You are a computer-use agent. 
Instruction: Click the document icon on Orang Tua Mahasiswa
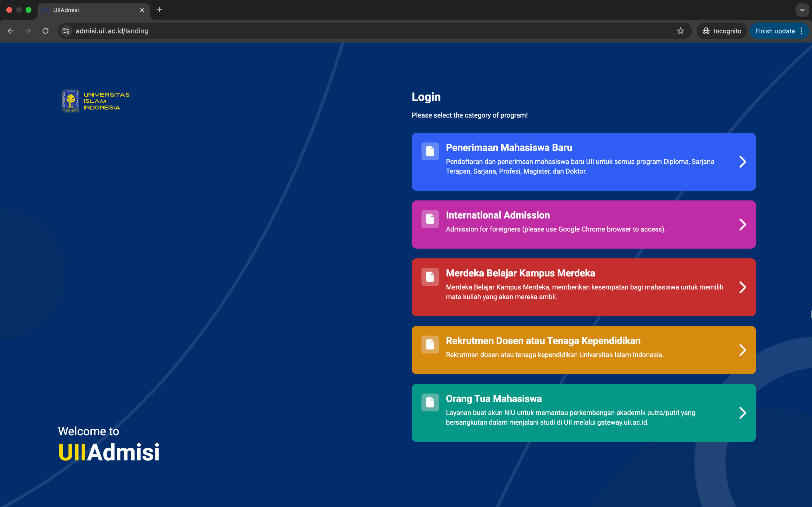430,402
